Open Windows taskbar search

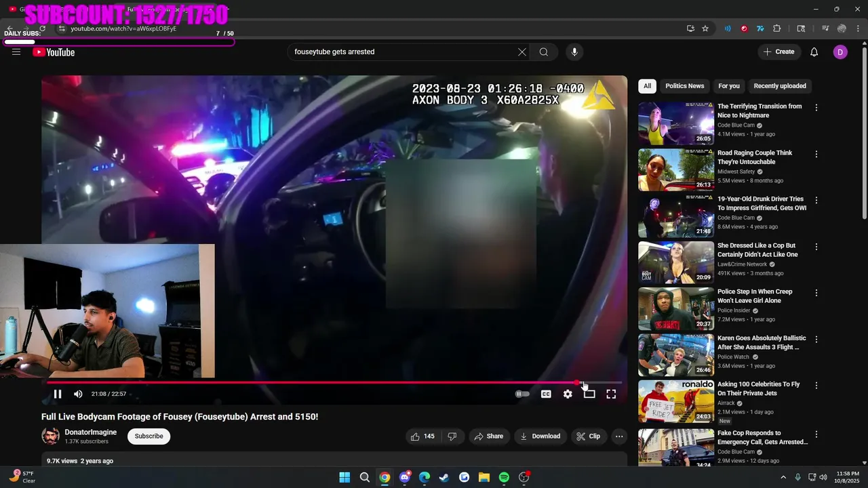[364, 477]
